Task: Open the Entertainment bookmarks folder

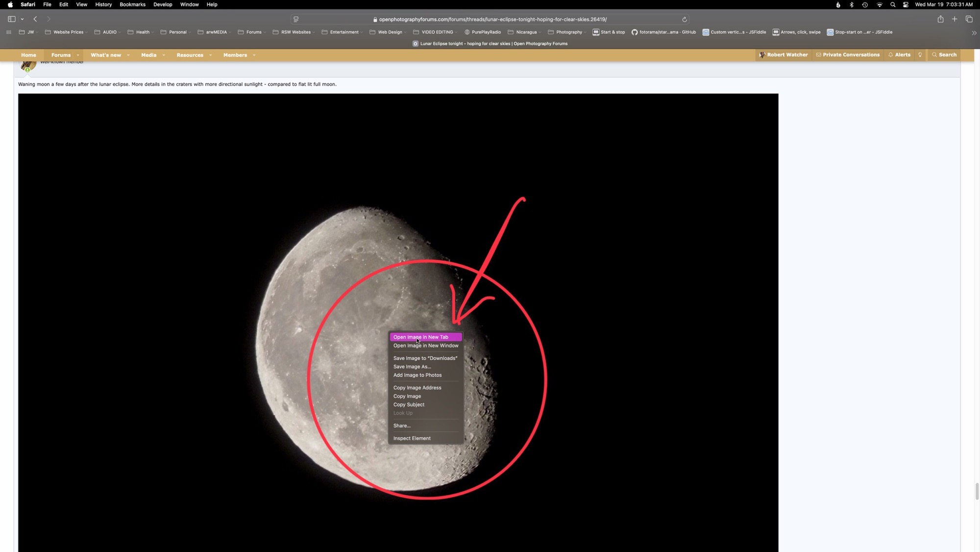Action: click(342, 32)
